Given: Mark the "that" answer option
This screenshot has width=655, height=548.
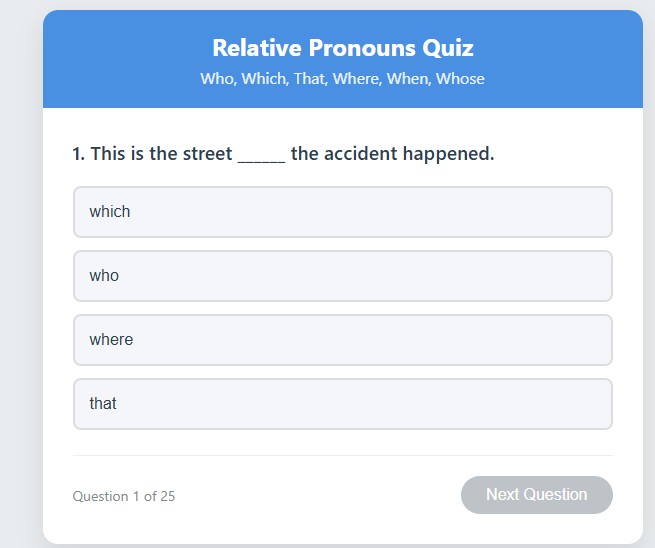Looking at the screenshot, I should (x=342, y=404).
